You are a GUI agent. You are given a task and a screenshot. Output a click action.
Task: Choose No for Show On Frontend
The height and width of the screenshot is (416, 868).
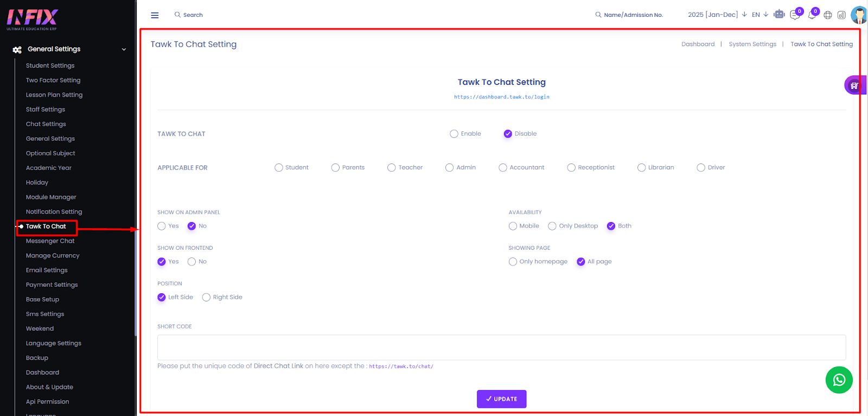pyautogui.click(x=192, y=262)
